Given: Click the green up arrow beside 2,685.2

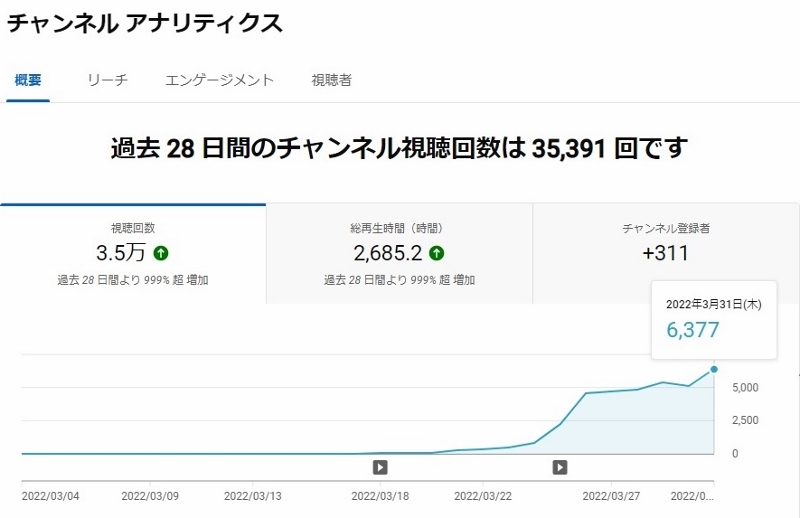Looking at the screenshot, I should coord(437,253).
